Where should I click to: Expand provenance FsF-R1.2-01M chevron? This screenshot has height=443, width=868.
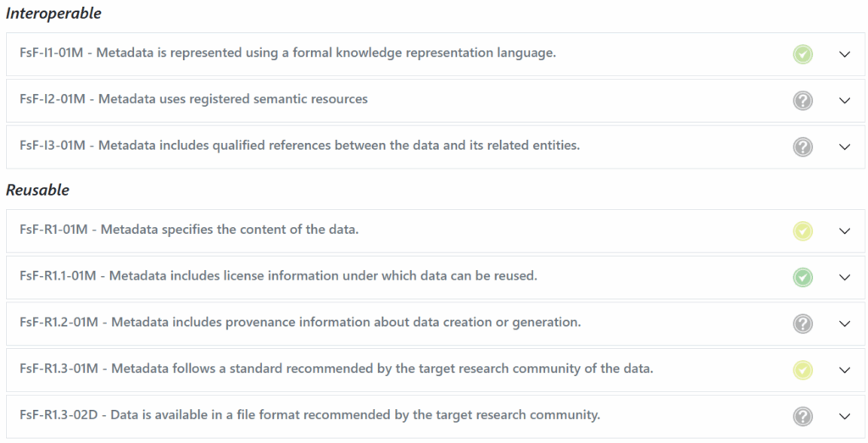click(844, 324)
